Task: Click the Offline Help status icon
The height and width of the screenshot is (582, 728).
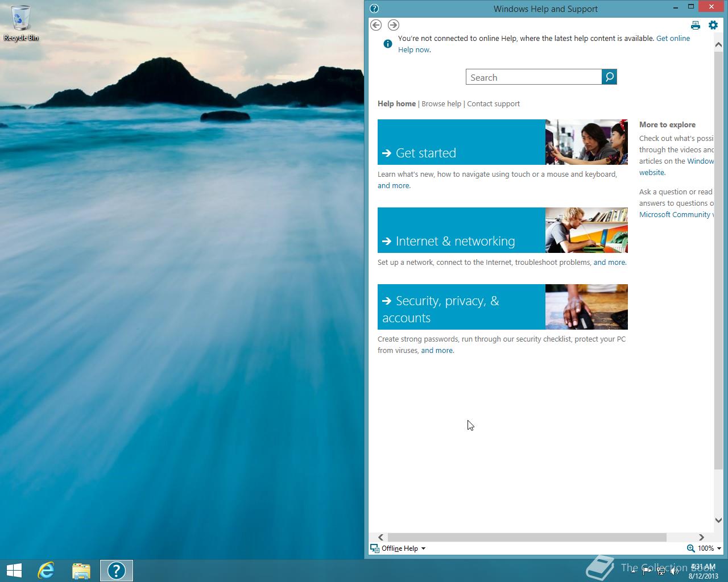Action: (x=375, y=548)
